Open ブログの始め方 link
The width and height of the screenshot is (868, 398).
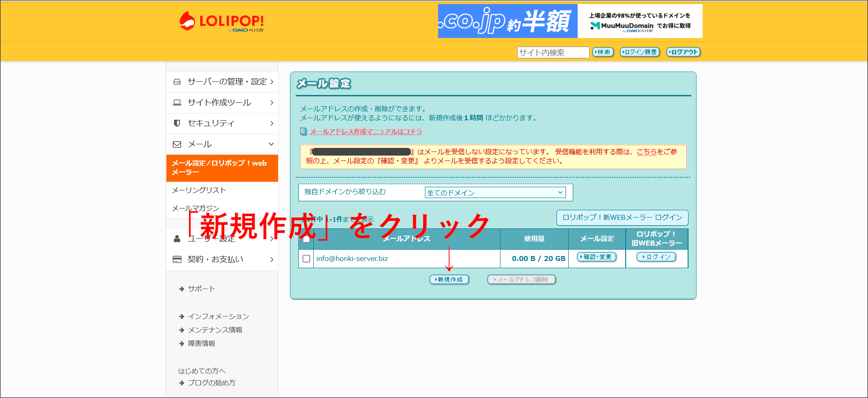[x=212, y=383]
